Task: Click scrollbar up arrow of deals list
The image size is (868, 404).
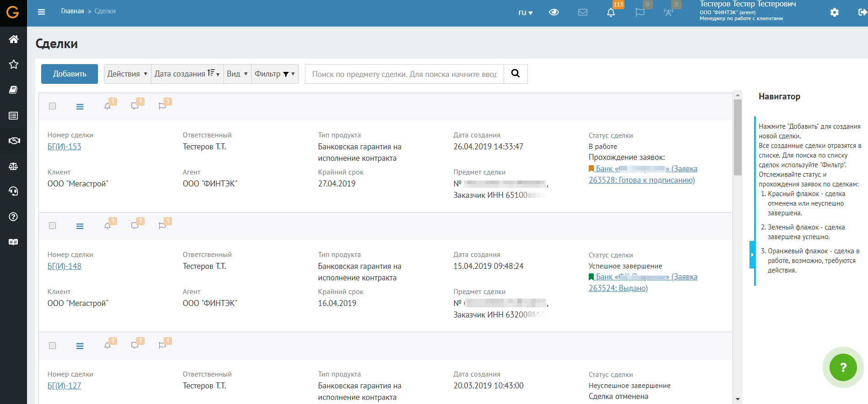Action: (738, 95)
